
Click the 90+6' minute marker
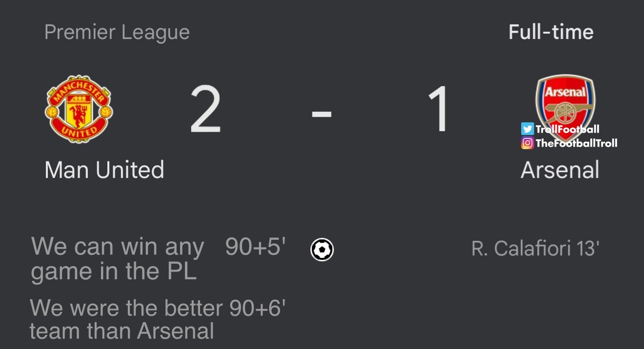pyautogui.click(x=258, y=308)
